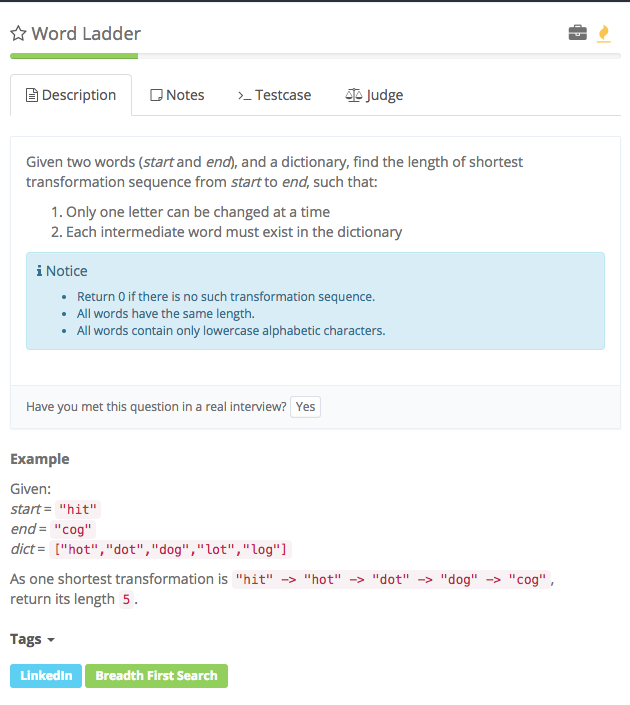Image resolution: width=630 pixels, height=705 pixels.
Task: Expand the Tags dropdown caret
Action: 51,640
